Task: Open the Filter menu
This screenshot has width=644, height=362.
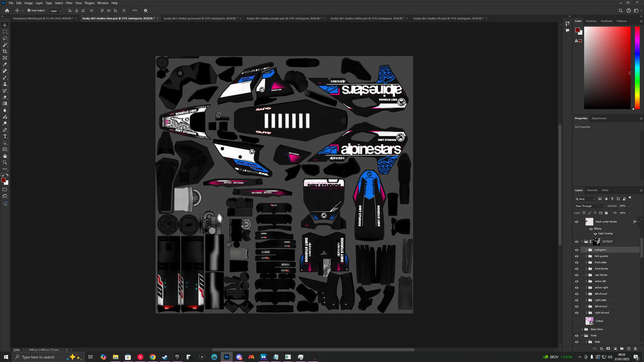Action: pos(69,3)
